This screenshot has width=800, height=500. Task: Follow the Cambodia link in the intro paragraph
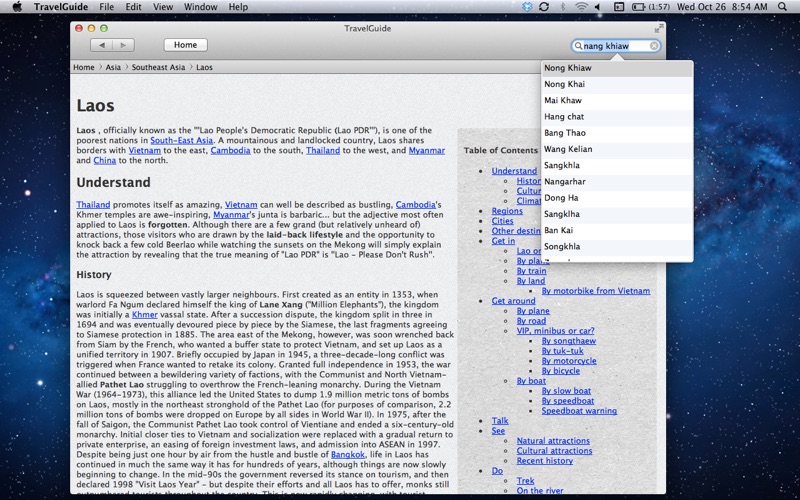pos(230,151)
